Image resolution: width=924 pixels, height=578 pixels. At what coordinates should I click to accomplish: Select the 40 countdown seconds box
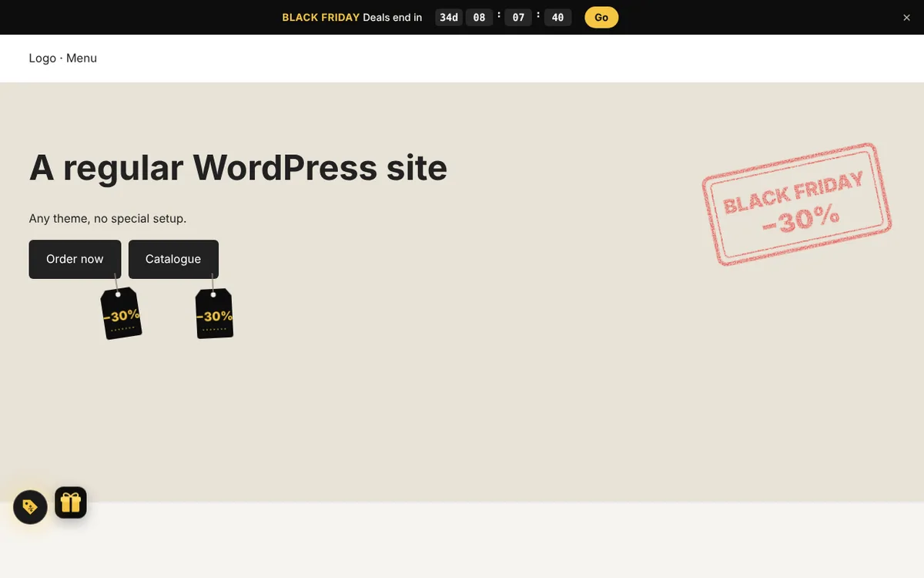[x=557, y=17]
